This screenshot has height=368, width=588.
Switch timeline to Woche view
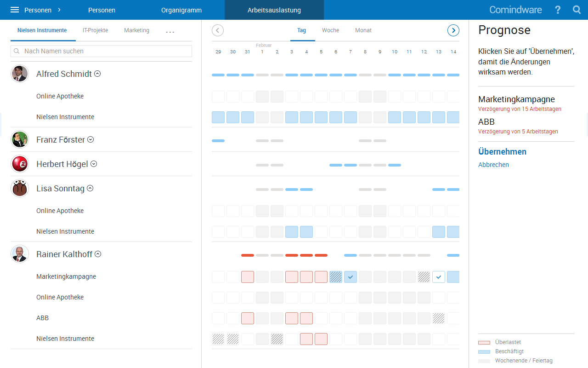point(330,30)
